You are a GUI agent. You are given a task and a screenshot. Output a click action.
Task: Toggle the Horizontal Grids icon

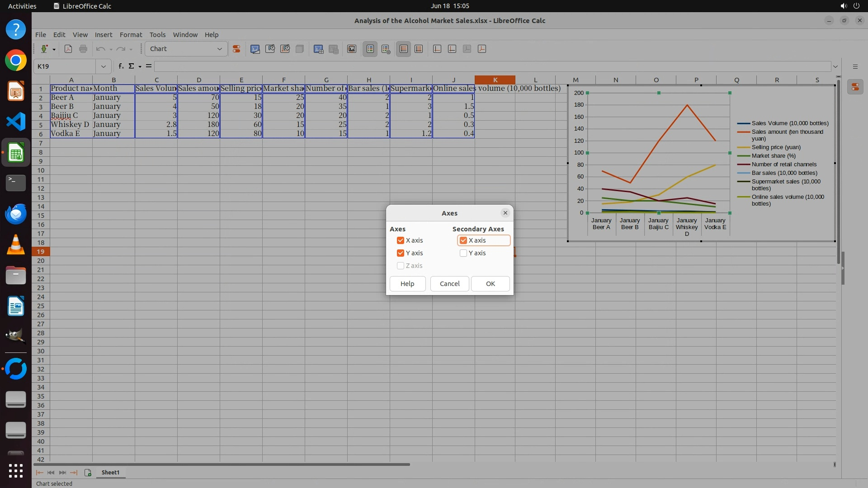(404, 49)
